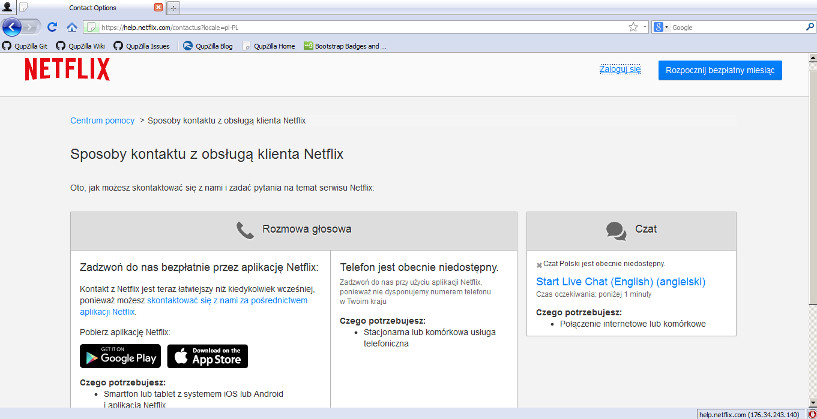
Task: Click the browser back button
Action: [13, 27]
